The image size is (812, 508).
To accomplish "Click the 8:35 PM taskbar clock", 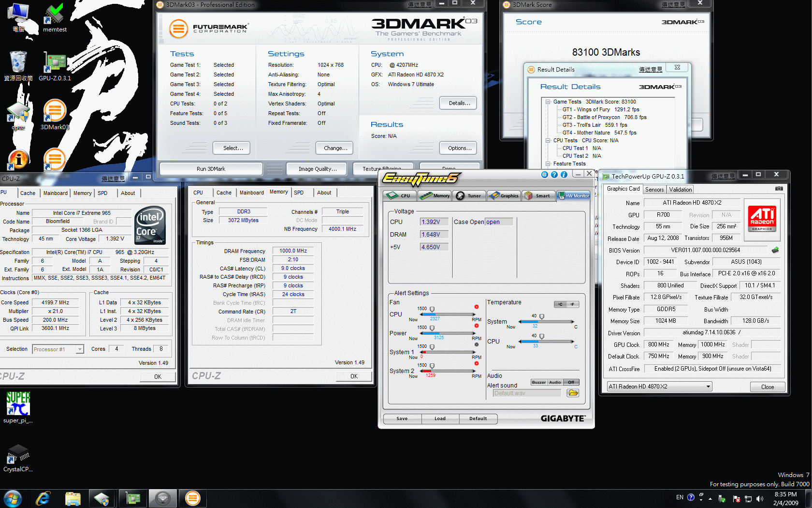I will click(785, 494).
